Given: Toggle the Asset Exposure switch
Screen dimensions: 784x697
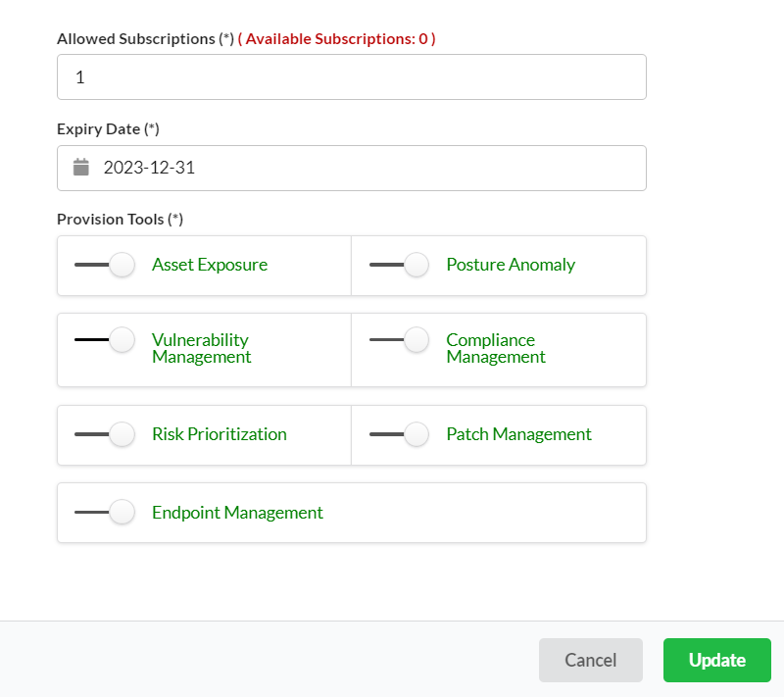Looking at the screenshot, I should point(105,265).
